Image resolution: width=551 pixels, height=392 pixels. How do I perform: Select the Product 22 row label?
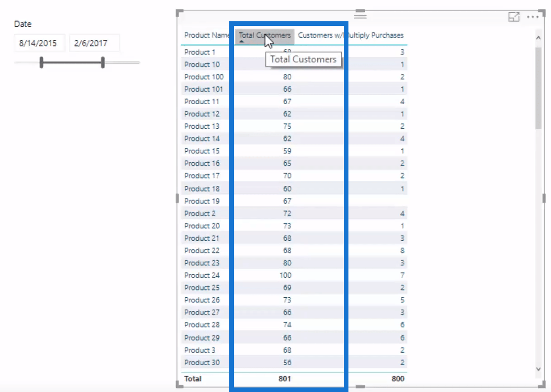coord(202,251)
